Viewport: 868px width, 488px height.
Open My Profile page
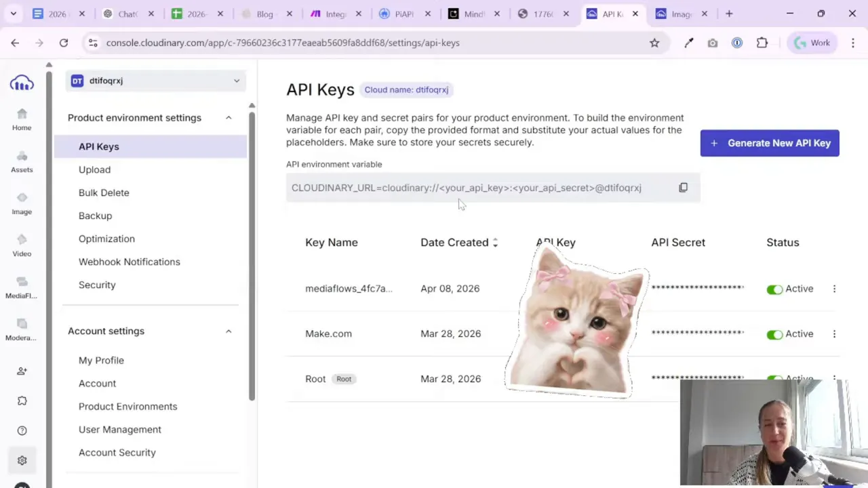point(101,361)
